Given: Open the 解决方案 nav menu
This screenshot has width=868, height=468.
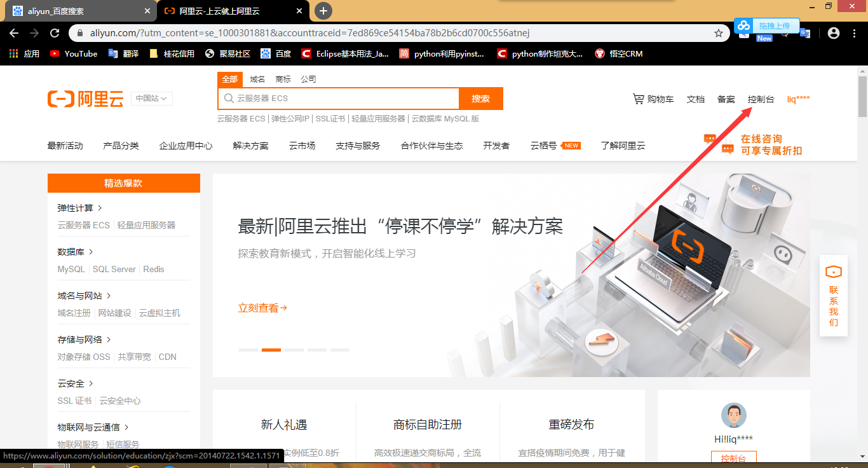Looking at the screenshot, I should pyautogui.click(x=250, y=146).
